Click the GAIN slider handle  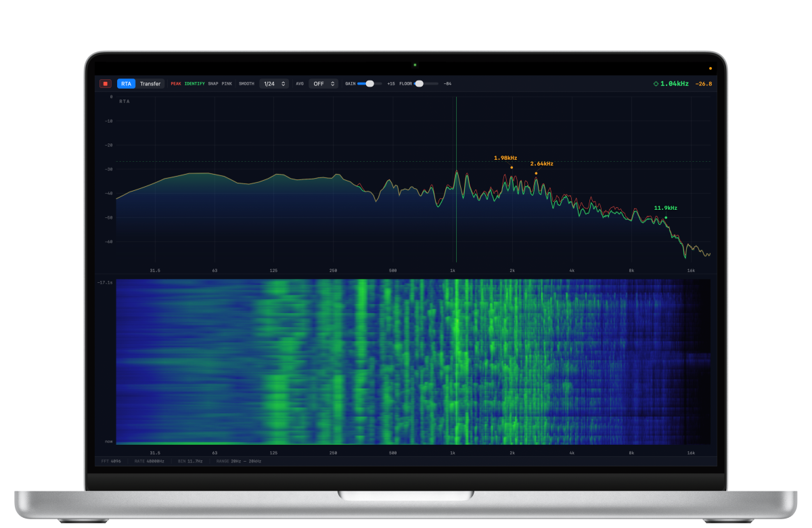pos(369,83)
